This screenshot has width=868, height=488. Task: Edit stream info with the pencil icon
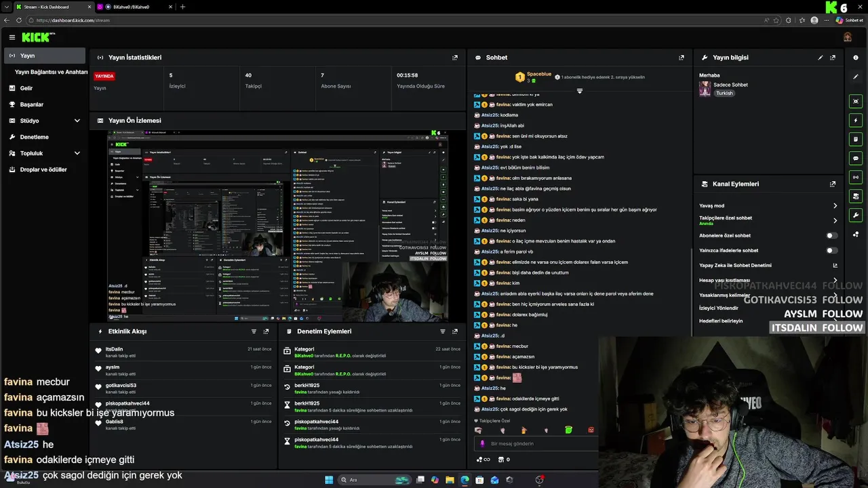(x=821, y=58)
